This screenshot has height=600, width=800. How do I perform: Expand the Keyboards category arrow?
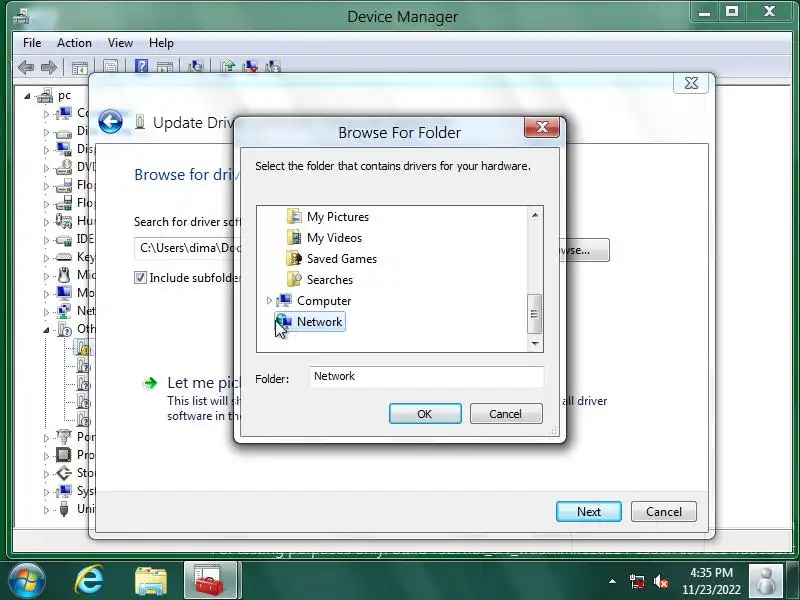point(46,258)
